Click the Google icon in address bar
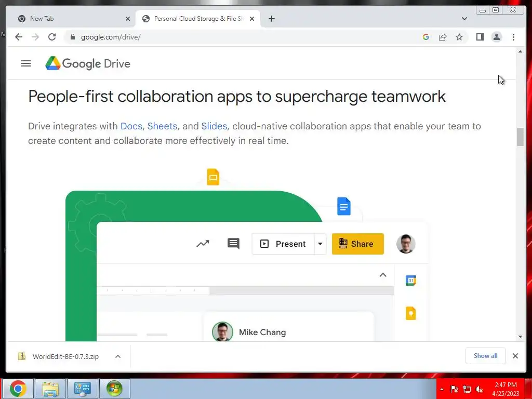 tap(426, 37)
